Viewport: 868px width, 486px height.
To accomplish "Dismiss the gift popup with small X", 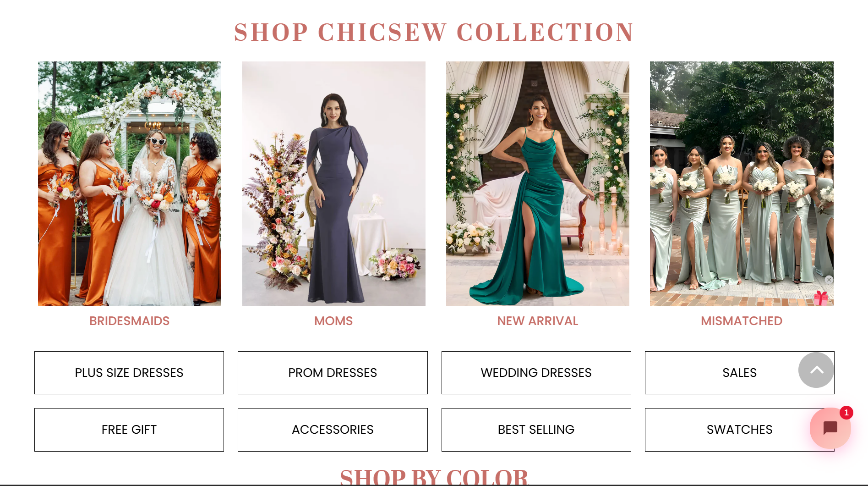I will coord(829,280).
